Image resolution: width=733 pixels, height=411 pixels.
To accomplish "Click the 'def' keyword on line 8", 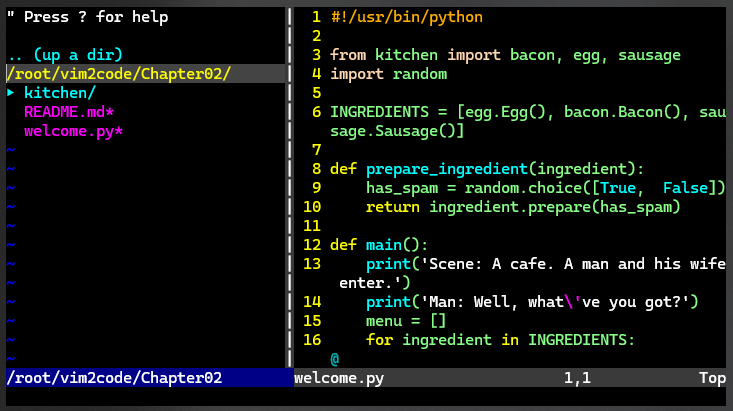I will (x=344, y=169).
